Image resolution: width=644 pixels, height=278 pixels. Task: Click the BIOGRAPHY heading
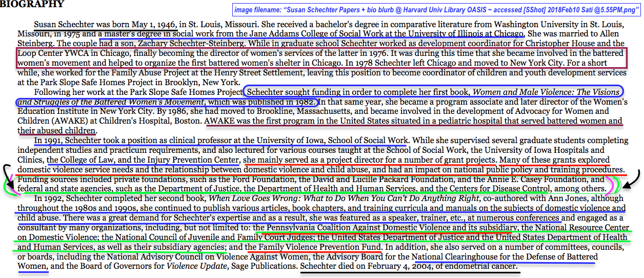pyautogui.click(x=32, y=5)
